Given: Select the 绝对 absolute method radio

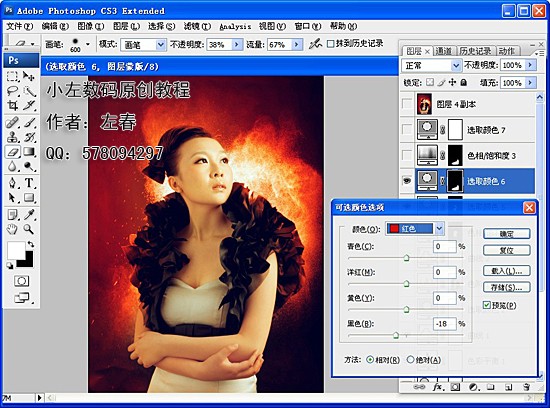Looking at the screenshot, I should 410,360.
